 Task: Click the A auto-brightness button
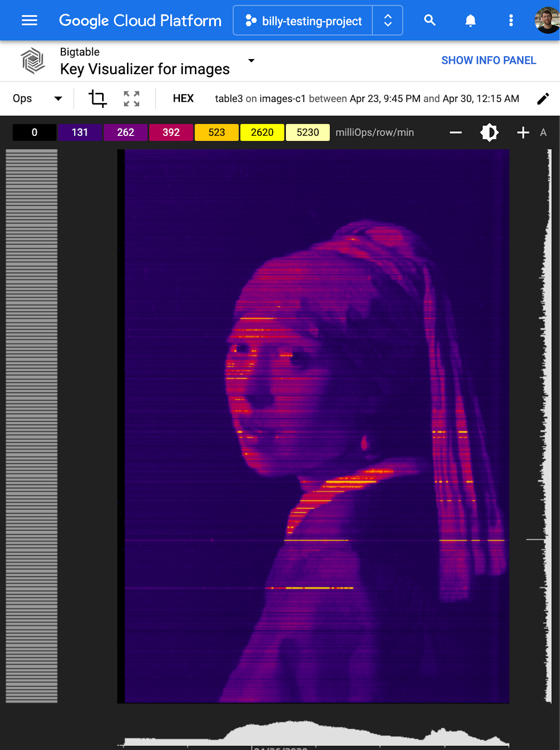click(x=543, y=133)
